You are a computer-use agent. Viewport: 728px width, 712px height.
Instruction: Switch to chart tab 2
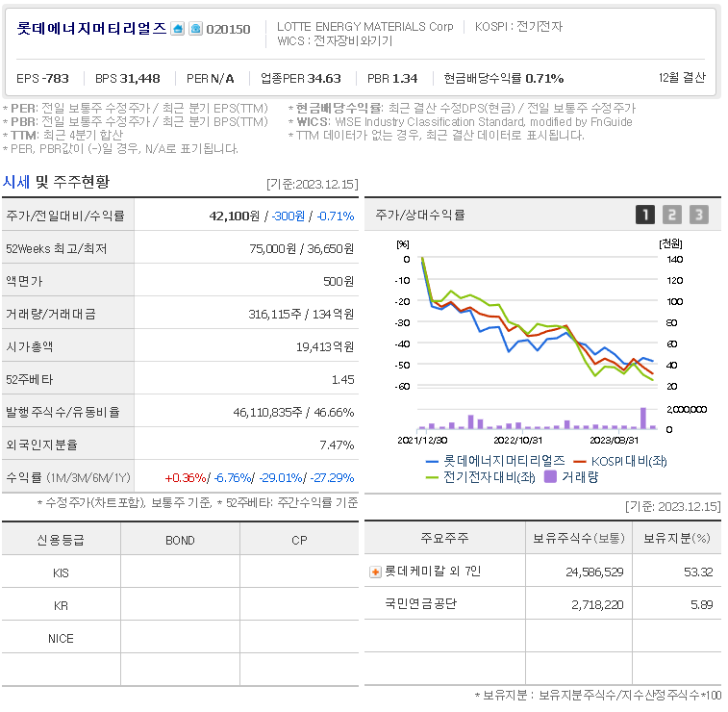click(672, 215)
